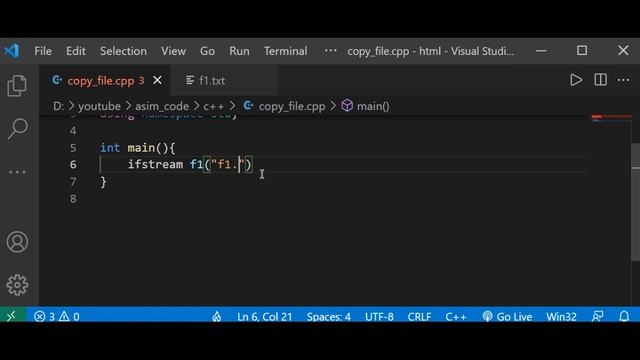Screen dimensions: 640x360
Task: Click the "f1." string literal on line 6
Action: coord(227,164)
